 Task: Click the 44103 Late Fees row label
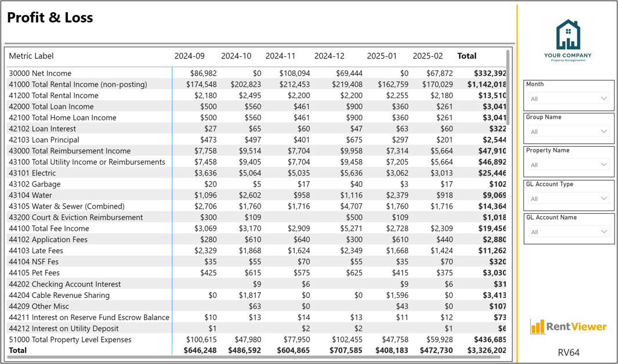coord(36,250)
